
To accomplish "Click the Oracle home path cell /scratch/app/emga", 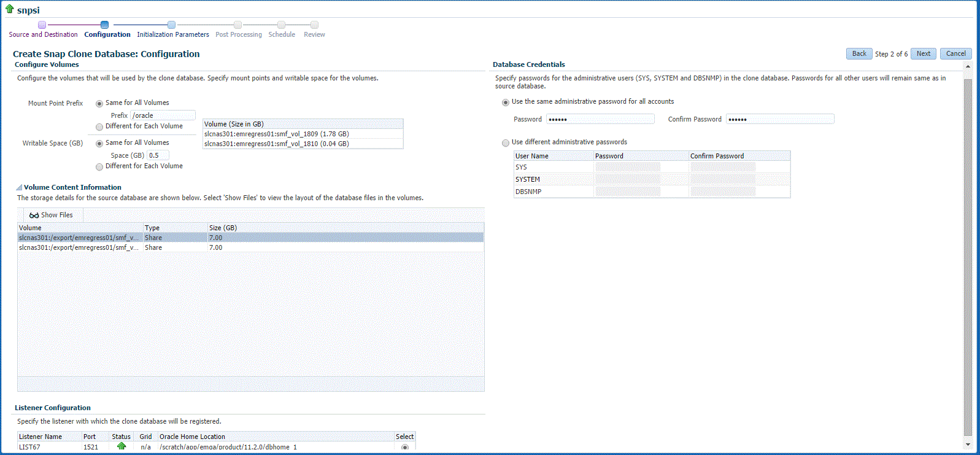I will [276, 446].
